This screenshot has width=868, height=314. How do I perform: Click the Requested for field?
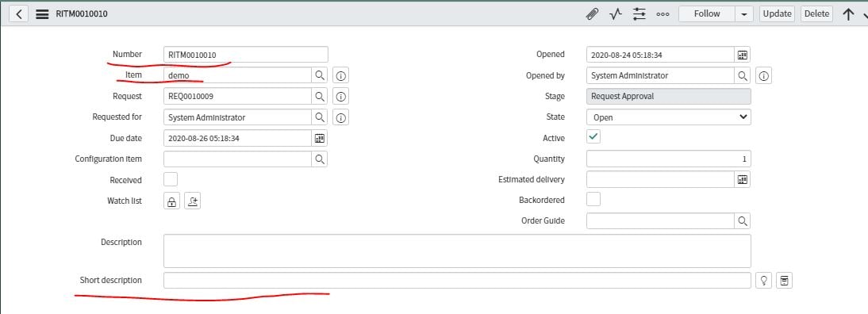point(237,117)
